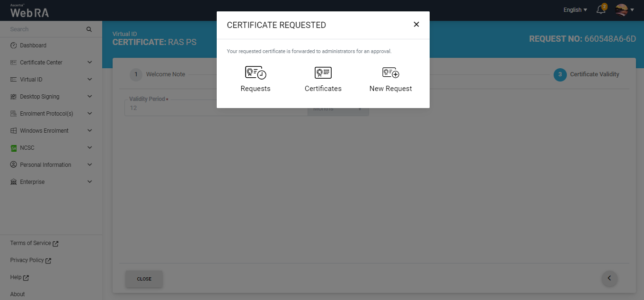Click the Desktop Signing icon
This screenshot has width=644, height=300.
click(13, 97)
